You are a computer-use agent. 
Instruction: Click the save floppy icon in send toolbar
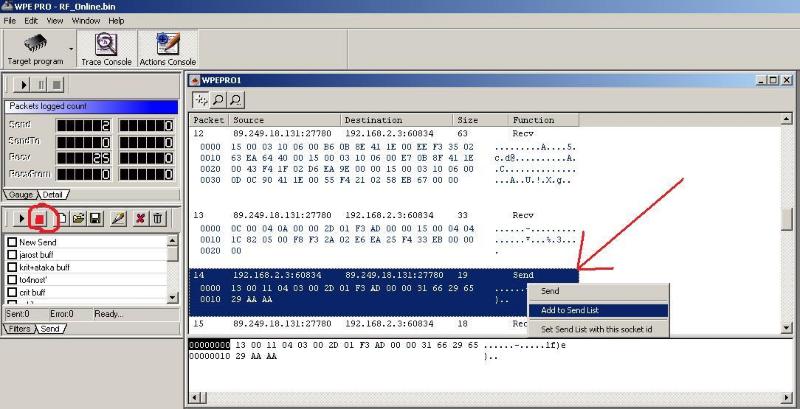[x=95, y=218]
